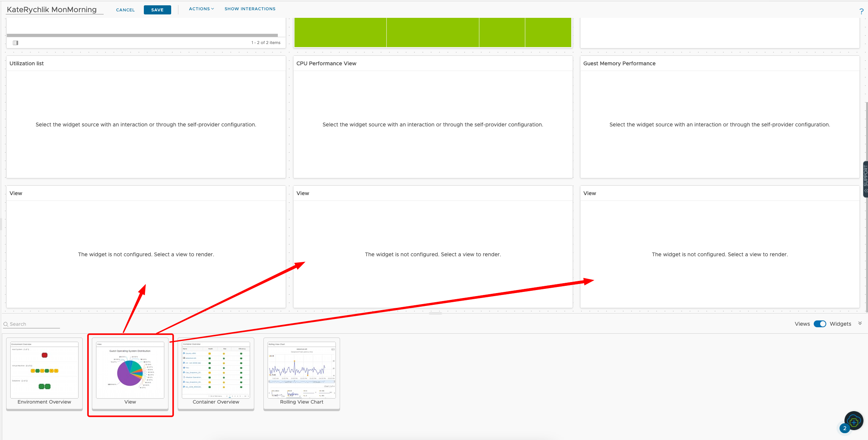The image size is (868, 440).
Task: Cancel editing the dashboard
Action: [125, 10]
